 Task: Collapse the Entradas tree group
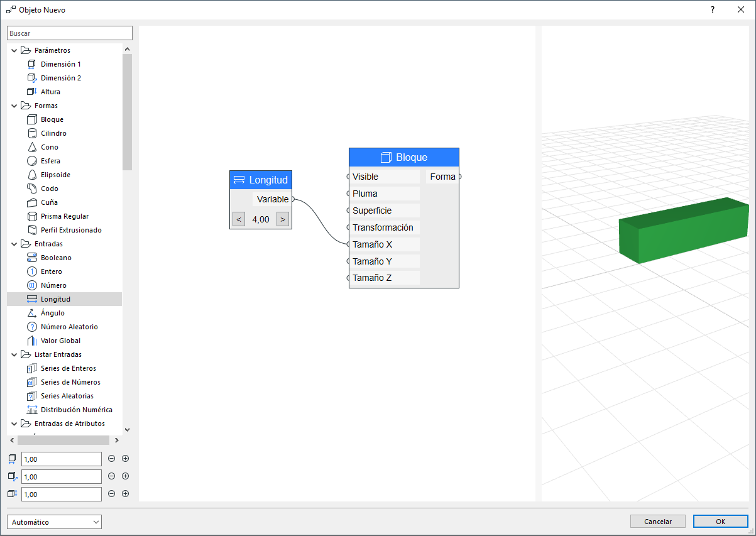14,244
